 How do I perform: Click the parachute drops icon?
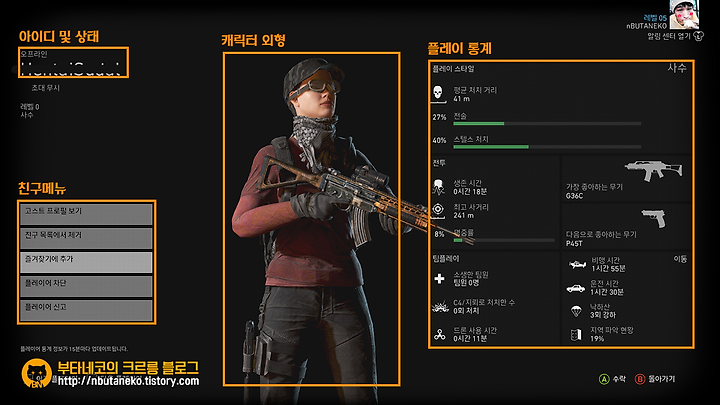(576, 311)
